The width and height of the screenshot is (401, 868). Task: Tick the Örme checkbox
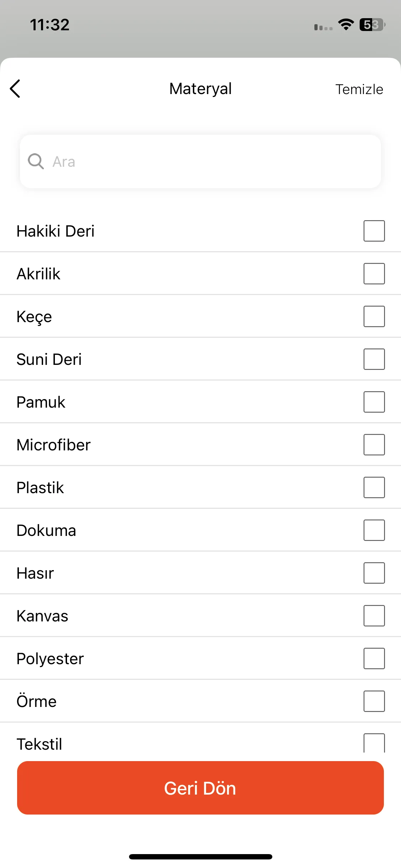374,701
